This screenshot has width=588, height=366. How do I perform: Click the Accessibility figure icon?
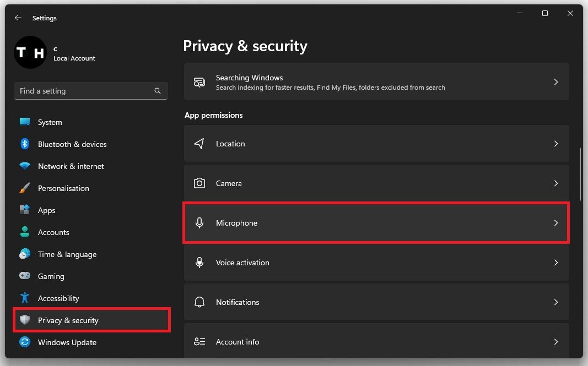[25, 298]
